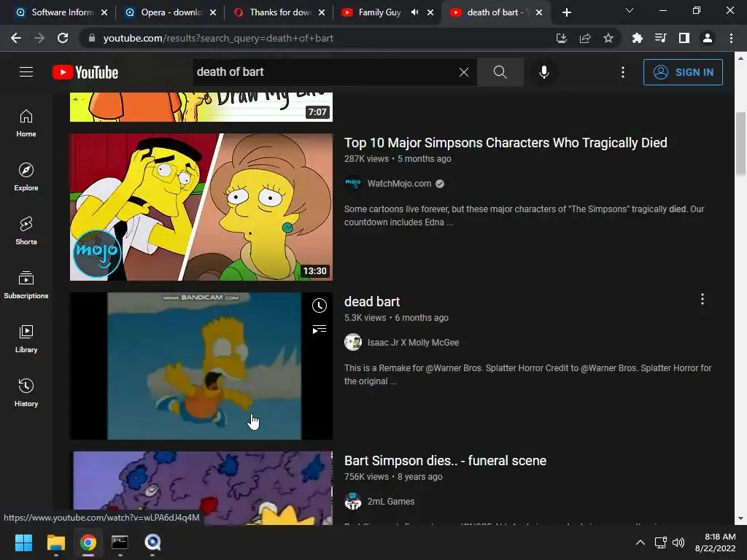Open the terminal taskbar icon

(x=120, y=542)
